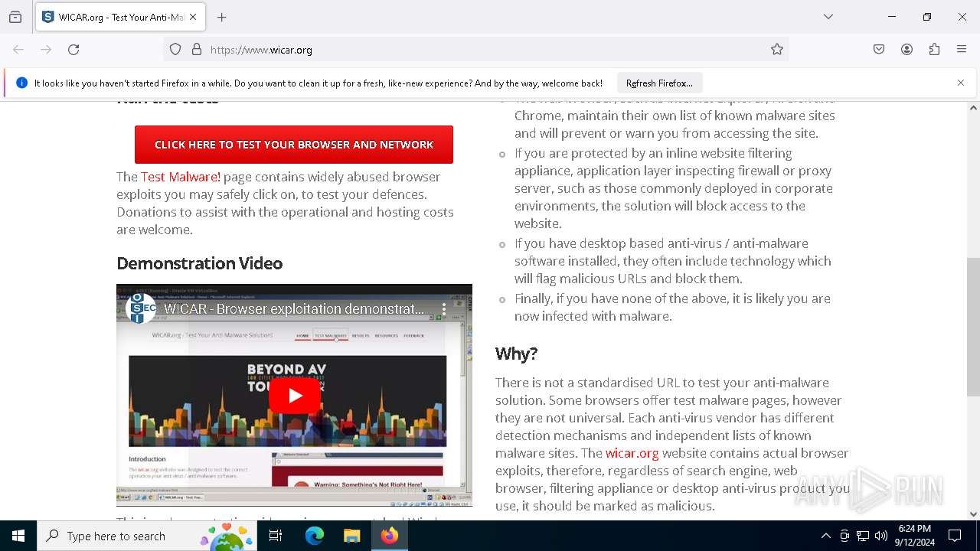This screenshot has height=551, width=980.
Task: Save page to Pocket
Action: (879, 50)
